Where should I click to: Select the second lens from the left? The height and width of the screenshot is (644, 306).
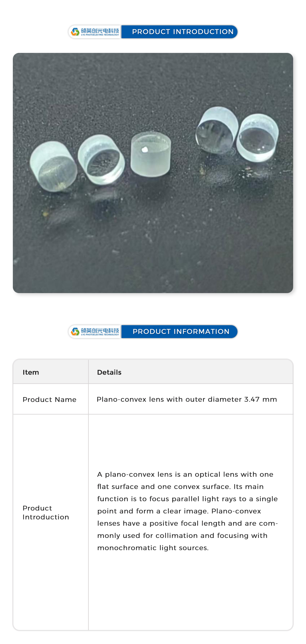pos(101,159)
